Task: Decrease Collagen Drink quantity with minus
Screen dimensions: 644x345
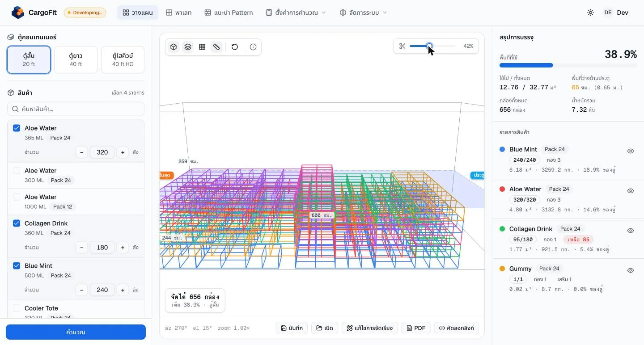Action: pyautogui.click(x=81, y=248)
